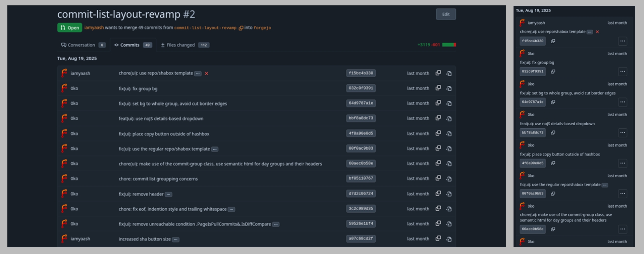Expand the message of "fix(ui): remove header" commit
Screen dimensions: 644x254
(x=169, y=194)
